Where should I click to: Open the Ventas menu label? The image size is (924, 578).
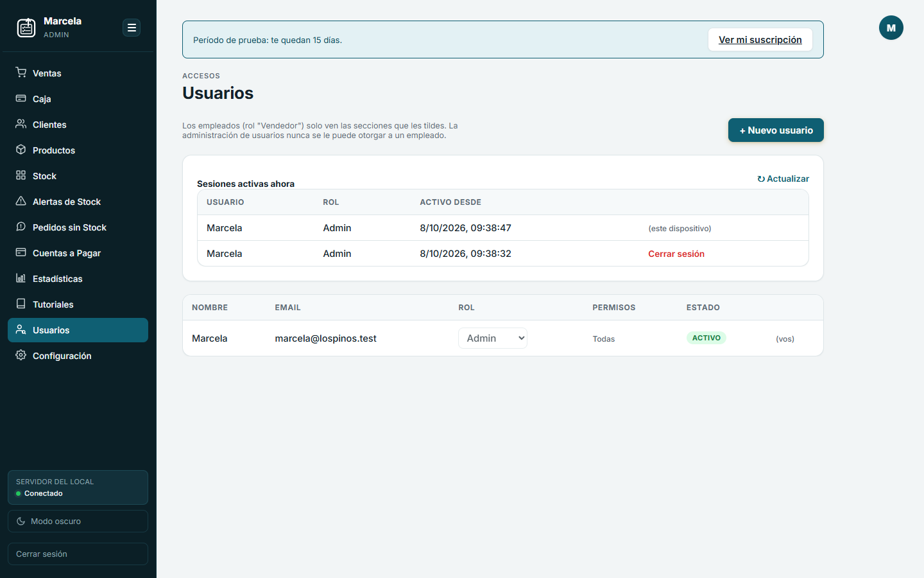point(47,73)
